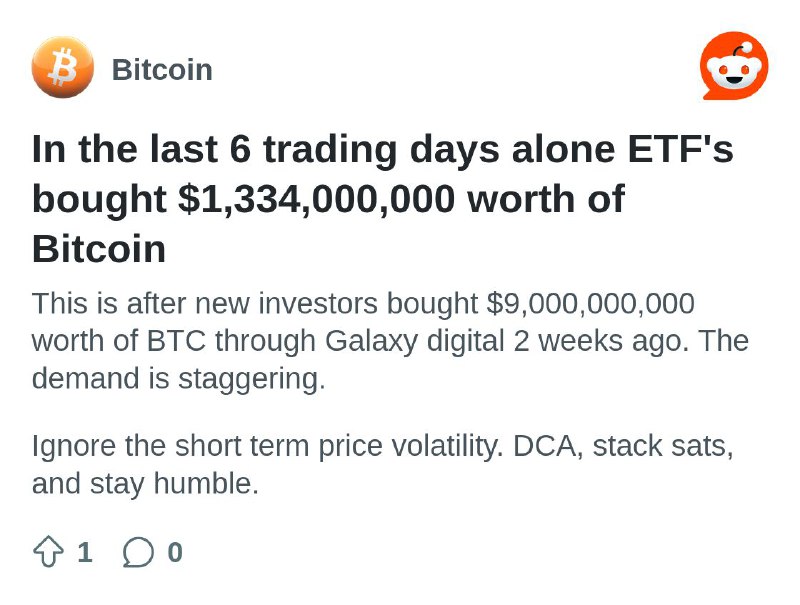Click the sentence 'demand is staggering'
The width and height of the screenshot is (800, 605).
coord(178,379)
